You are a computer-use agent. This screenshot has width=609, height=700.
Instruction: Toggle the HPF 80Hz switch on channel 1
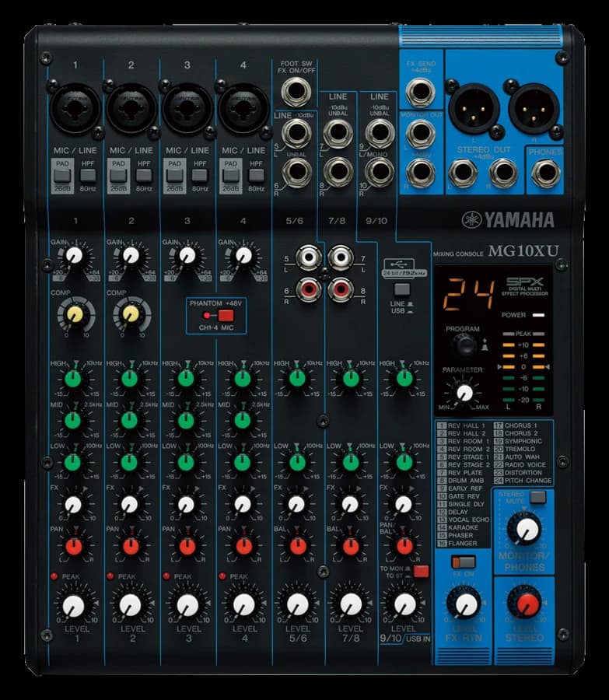coord(88,176)
